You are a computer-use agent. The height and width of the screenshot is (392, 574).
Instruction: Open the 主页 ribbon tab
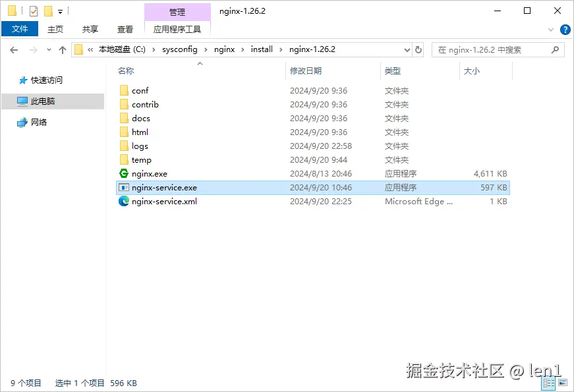tap(55, 29)
